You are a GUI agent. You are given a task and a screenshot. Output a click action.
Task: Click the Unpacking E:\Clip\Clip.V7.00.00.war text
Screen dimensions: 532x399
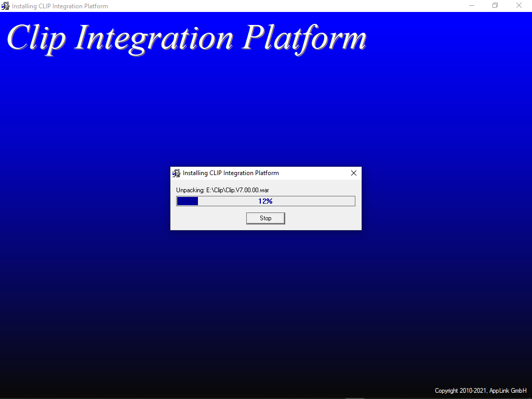(x=222, y=190)
